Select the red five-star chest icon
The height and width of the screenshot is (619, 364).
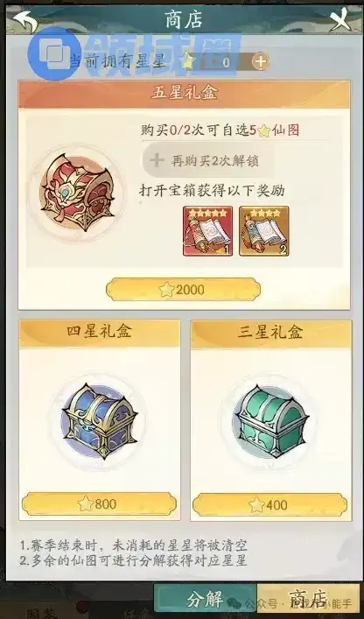point(76,193)
